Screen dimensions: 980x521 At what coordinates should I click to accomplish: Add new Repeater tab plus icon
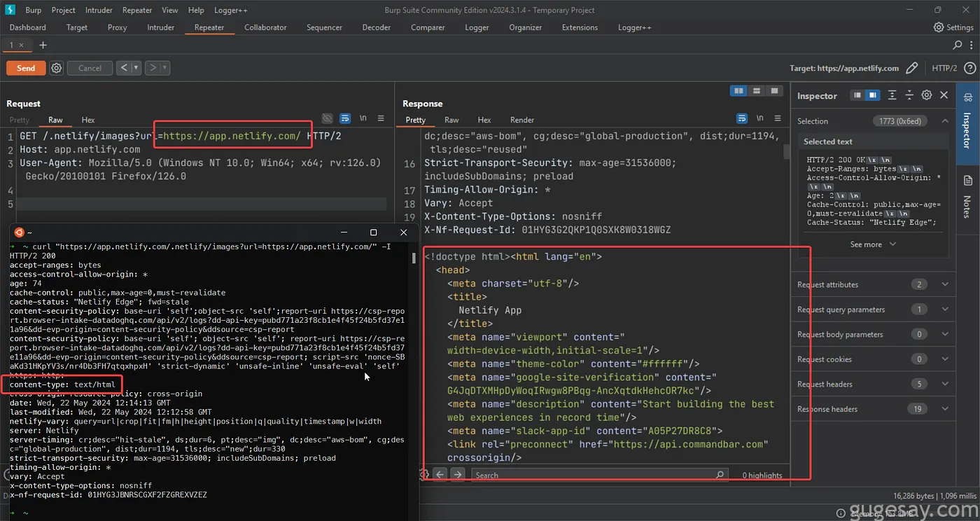43,45
